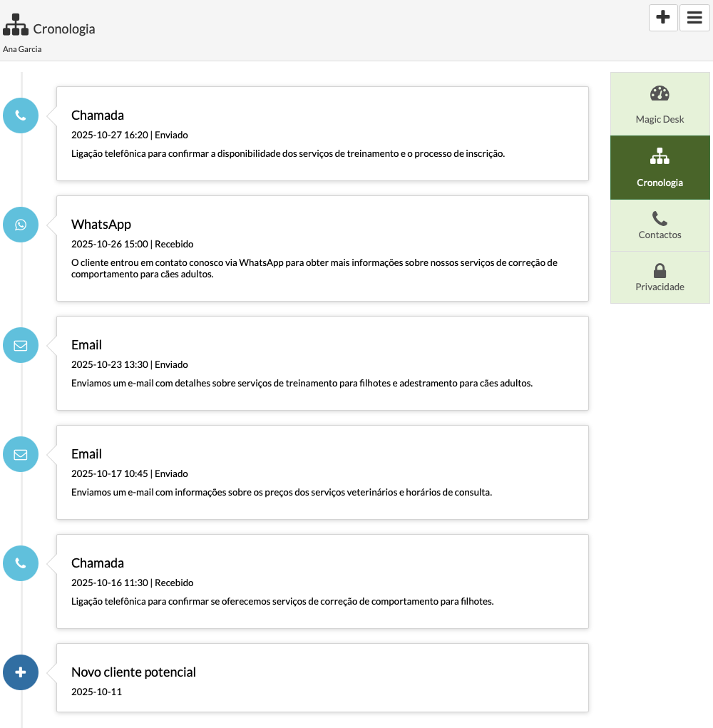Go to Contactos in the sidebar
Viewport: 713px width, 728px height.
click(x=660, y=225)
